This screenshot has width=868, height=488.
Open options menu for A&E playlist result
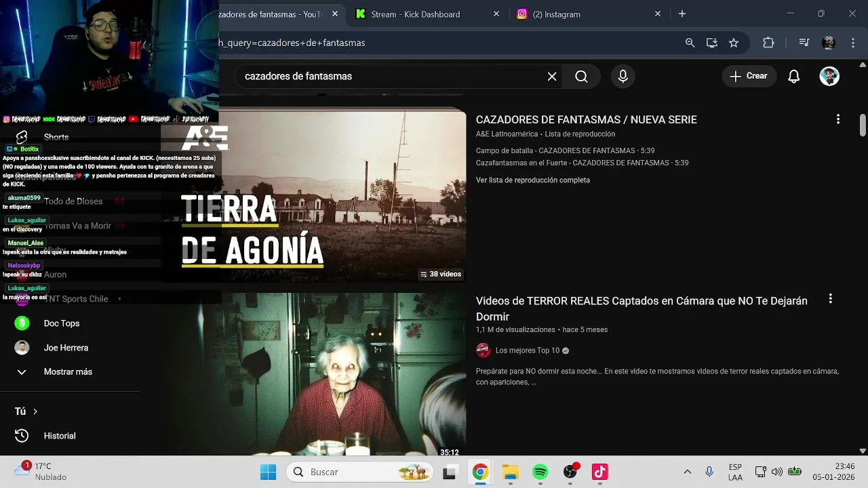(838, 119)
